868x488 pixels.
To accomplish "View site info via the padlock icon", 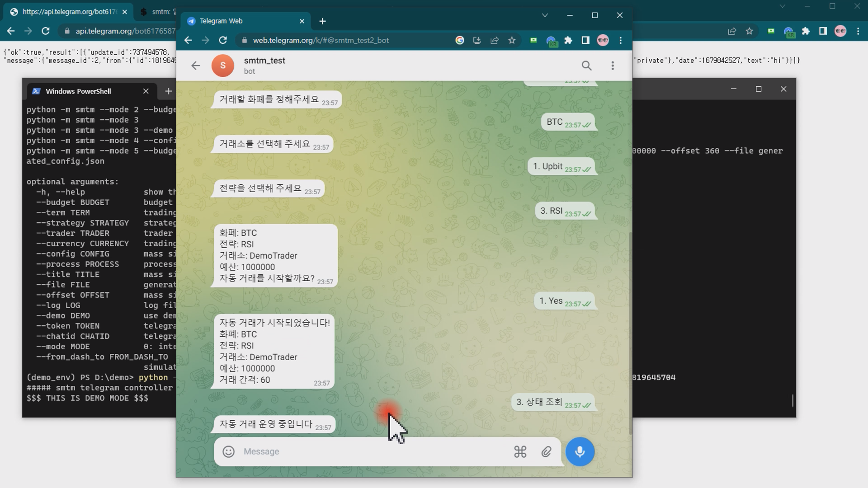I will tap(245, 40).
